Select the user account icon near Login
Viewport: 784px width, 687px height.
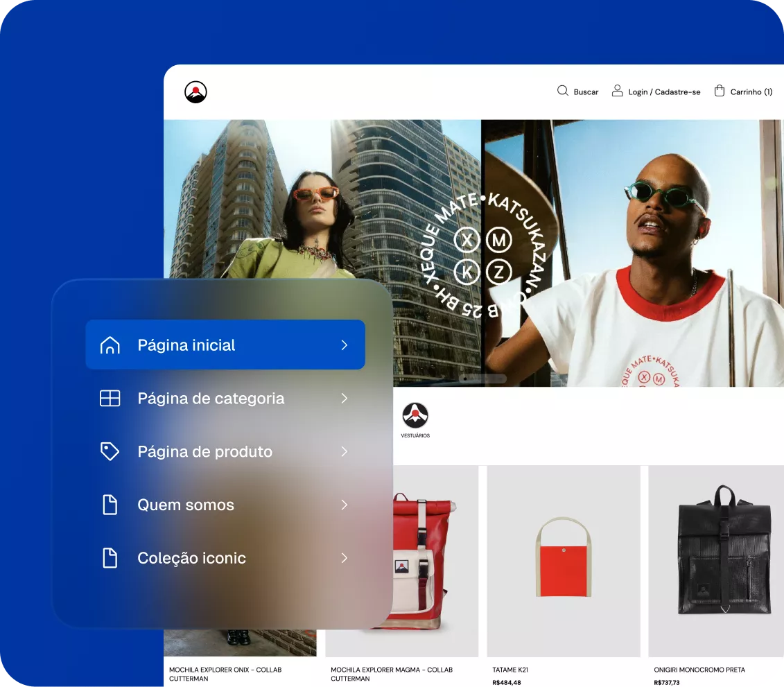[x=617, y=91]
